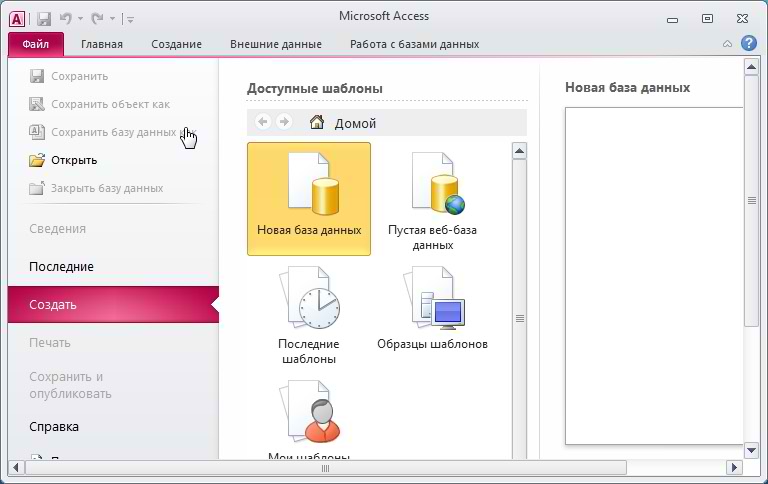Click the Access application icon in title bar
768x484 pixels.
point(17,19)
